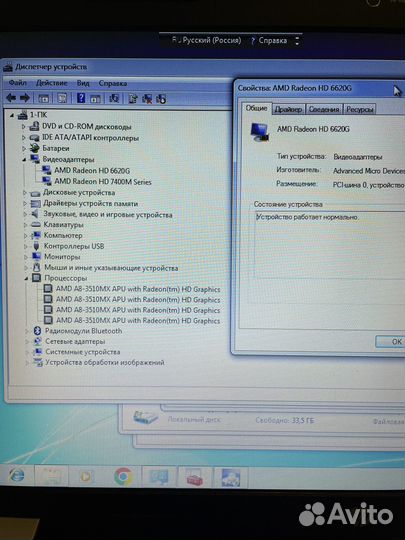
Task: Click the keyboard icon beside Клавиатуры
Action: [36, 225]
